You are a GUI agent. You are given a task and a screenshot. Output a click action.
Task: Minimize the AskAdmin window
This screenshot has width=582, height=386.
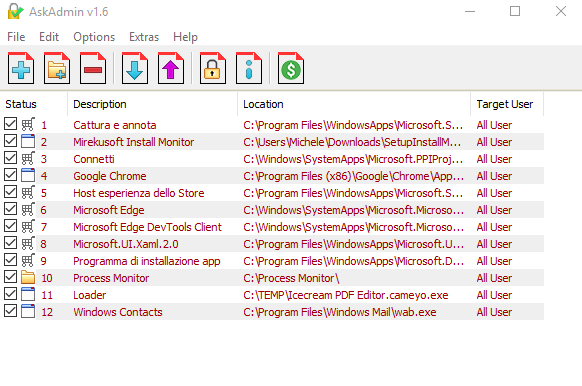click(x=470, y=12)
